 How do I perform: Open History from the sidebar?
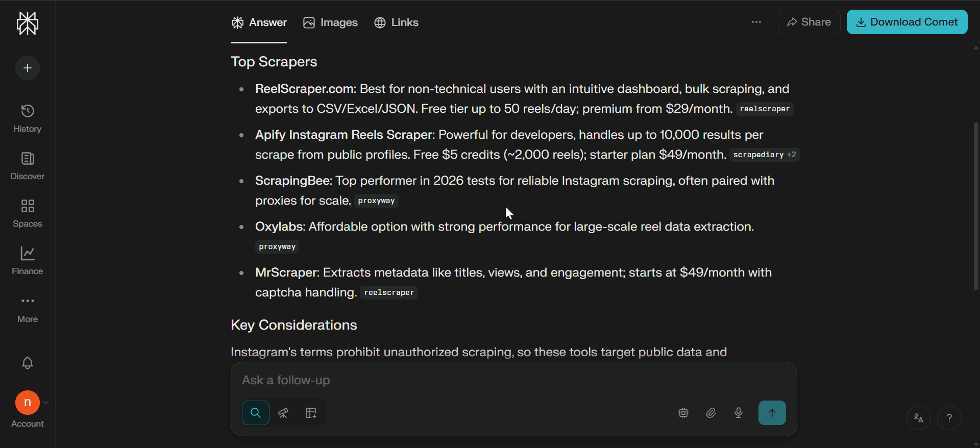[27, 117]
